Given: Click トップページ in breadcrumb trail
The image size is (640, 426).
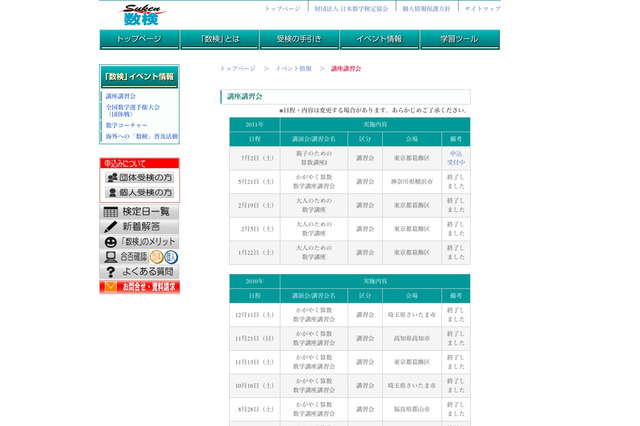Looking at the screenshot, I should coord(238,69).
